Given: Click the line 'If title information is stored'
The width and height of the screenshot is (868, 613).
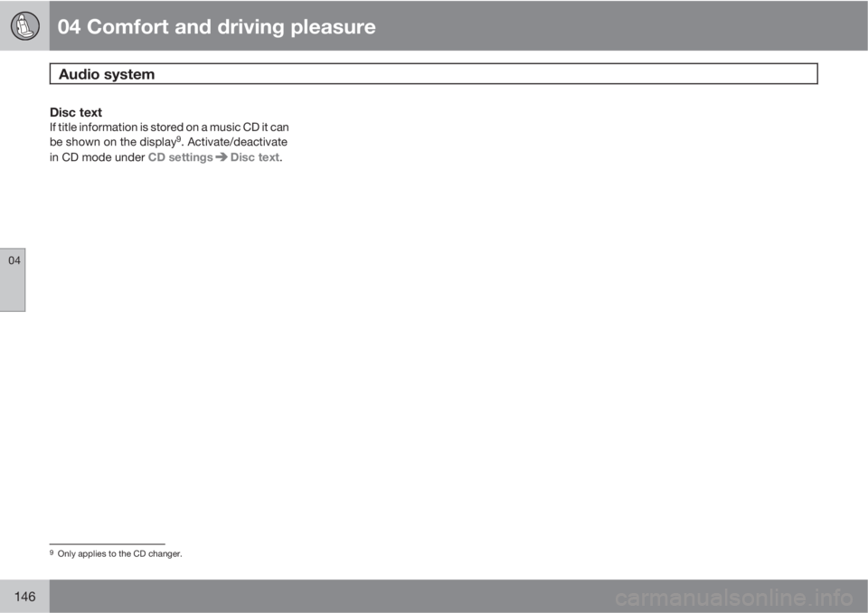Looking at the screenshot, I should [x=169, y=127].
